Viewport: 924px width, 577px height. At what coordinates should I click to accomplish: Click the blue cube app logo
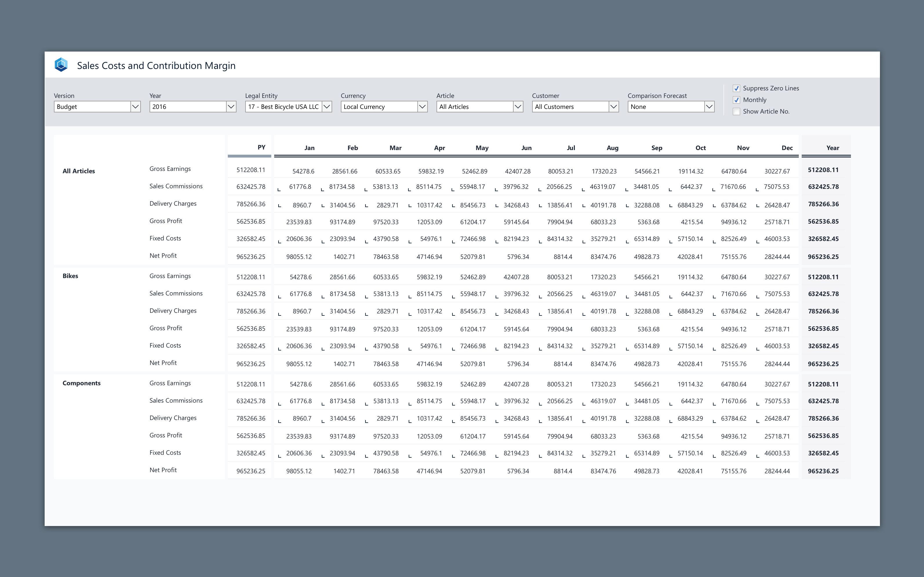tap(61, 65)
